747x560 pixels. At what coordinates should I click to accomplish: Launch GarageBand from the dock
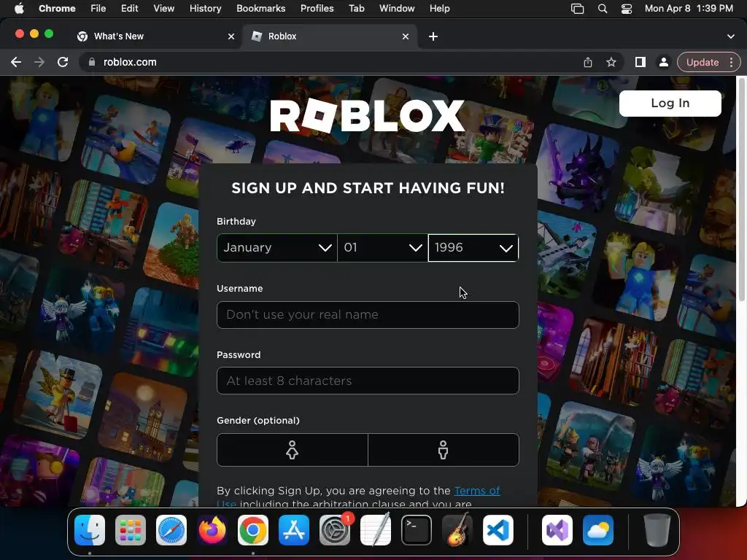click(x=457, y=530)
